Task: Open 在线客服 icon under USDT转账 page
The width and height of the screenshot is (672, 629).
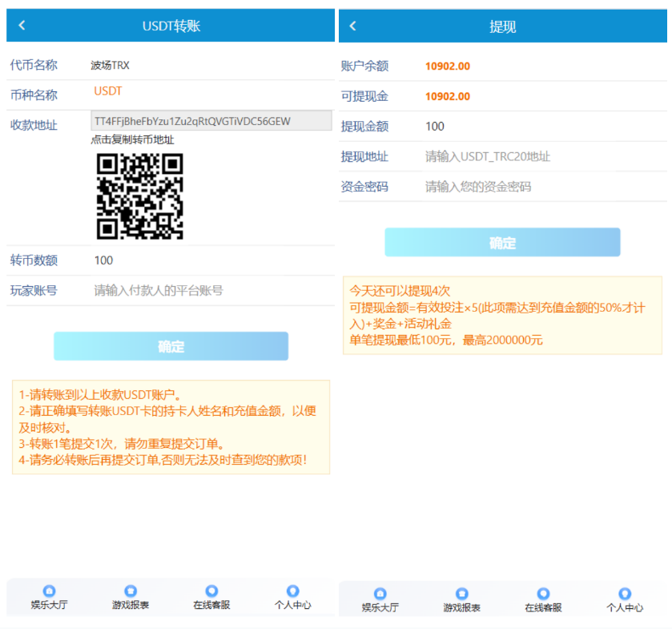Action: coord(211,591)
